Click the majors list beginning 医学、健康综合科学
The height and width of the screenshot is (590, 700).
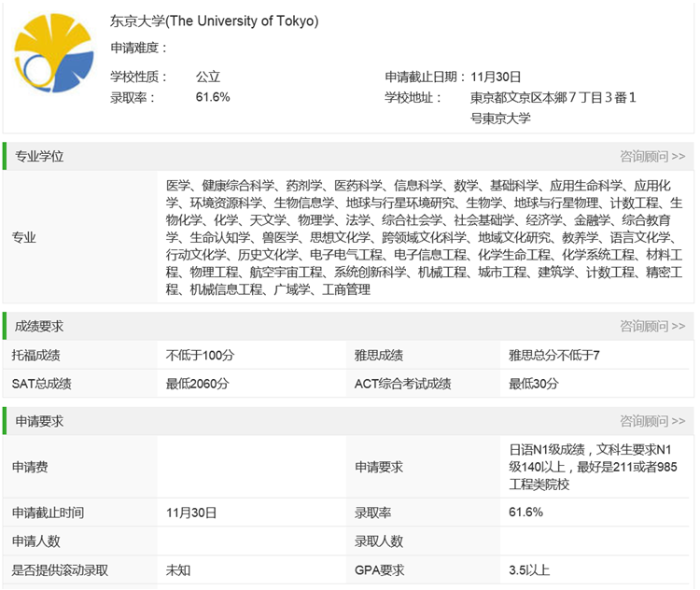(x=424, y=237)
